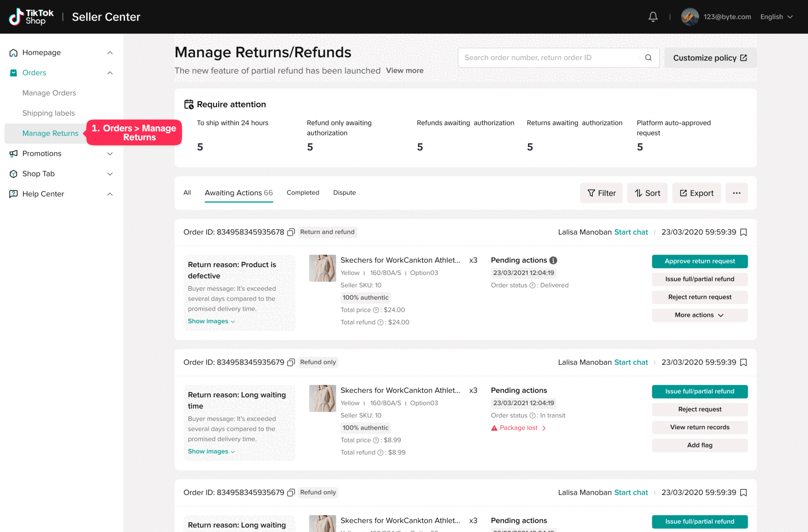This screenshot has width=808, height=532.
Task: Switch to the Completed tab
Action: point(303,193)
